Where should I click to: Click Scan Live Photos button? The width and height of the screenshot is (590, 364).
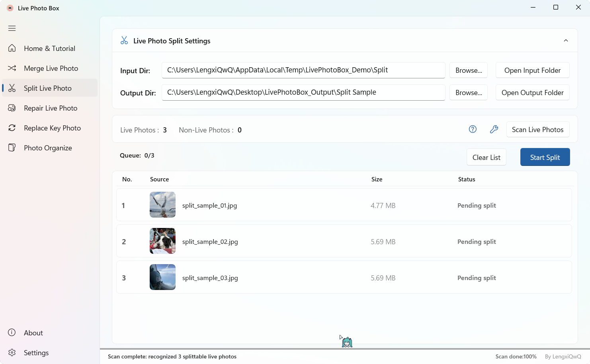pos(538,130)
